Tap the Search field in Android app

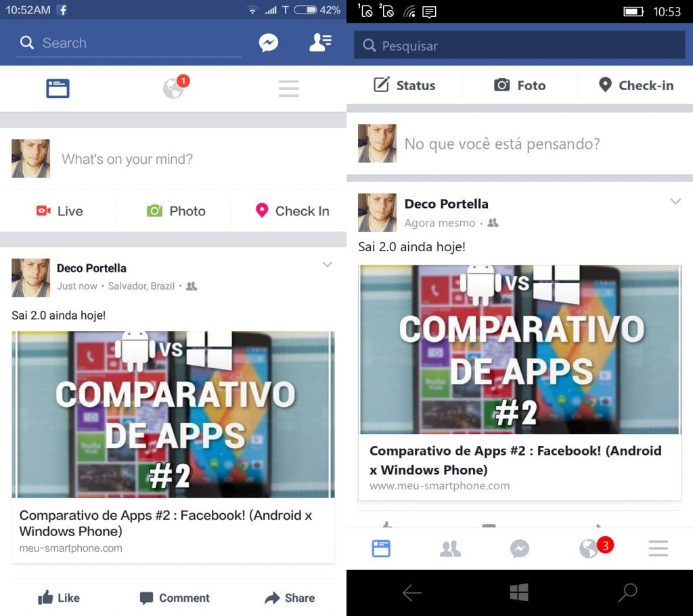click(129, 43)
